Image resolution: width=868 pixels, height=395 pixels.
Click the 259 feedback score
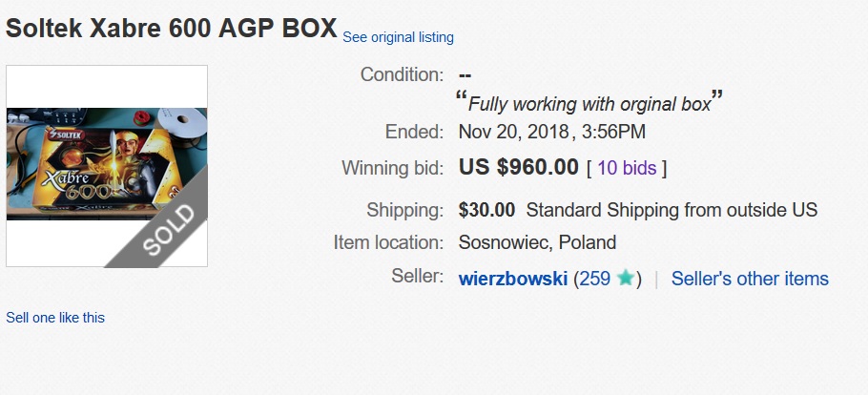pyautogui.click(x=594, y=278)
